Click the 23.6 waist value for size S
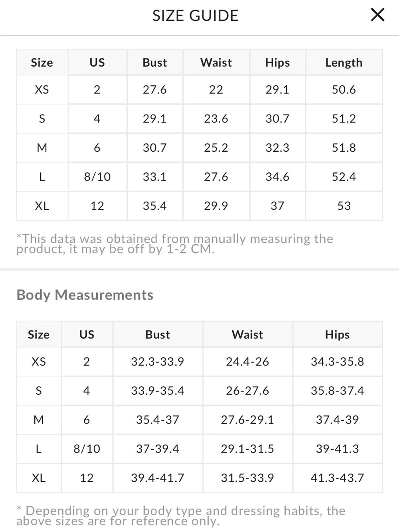Screen dimensions: 399x532 (x=216, y=119)
